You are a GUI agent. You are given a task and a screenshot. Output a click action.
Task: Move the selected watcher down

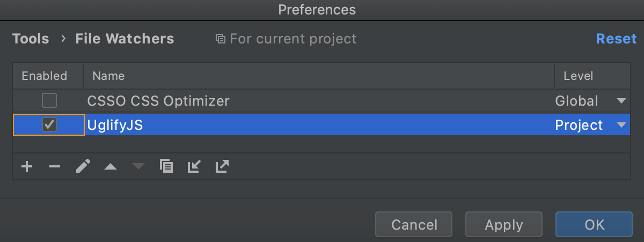coord(138,166)
